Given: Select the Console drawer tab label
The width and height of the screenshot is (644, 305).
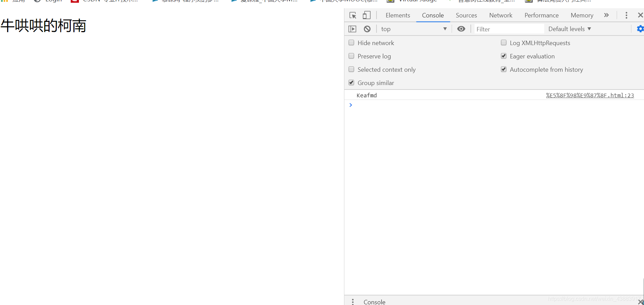Looking at the screenshot, I should pos(374,302).
